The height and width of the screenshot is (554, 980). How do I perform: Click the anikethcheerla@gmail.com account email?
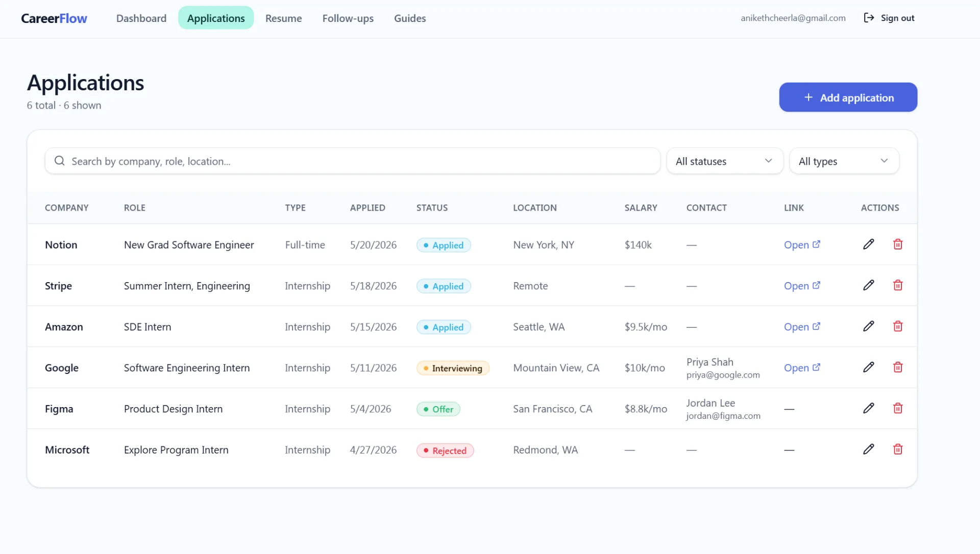(x=793, y=18)
